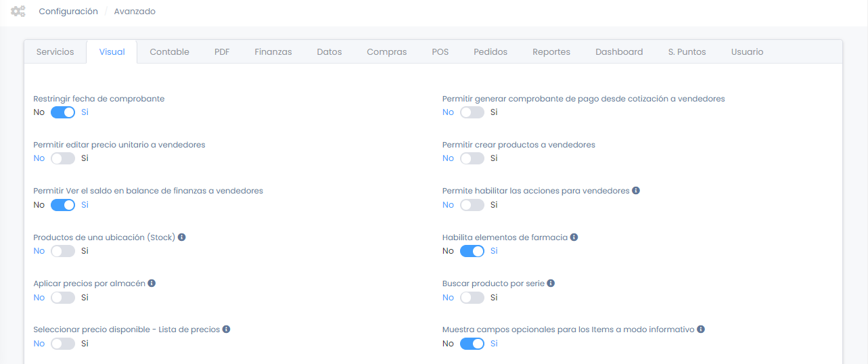Click the Avanzado breadcrumb item
Image resolution: width=868 pixels, height=364 pixels.
[x=135, y=12]
